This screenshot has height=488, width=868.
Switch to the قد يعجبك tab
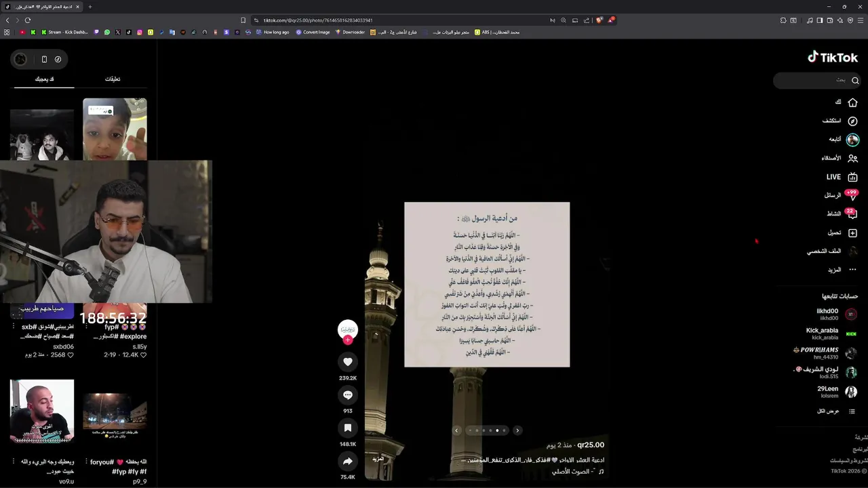point(44,79)
